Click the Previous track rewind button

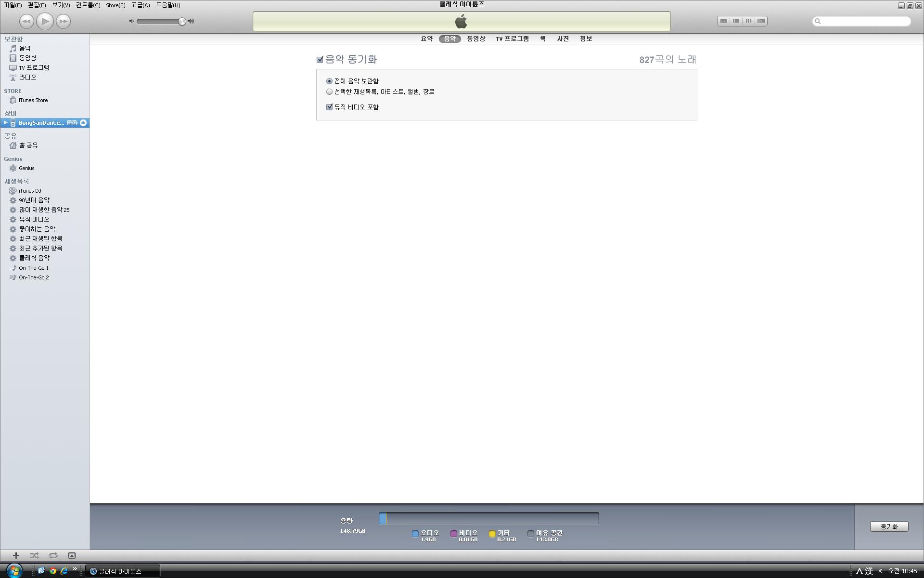click(26, 21)
